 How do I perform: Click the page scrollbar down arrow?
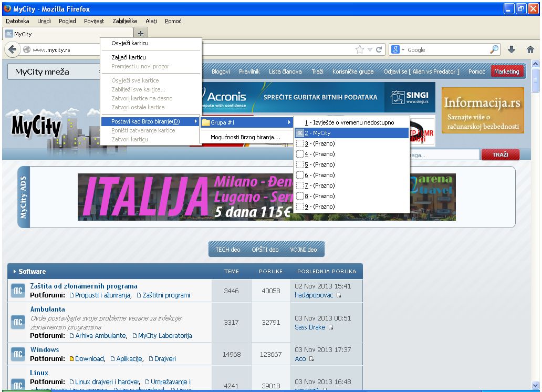tap(535, 385)
